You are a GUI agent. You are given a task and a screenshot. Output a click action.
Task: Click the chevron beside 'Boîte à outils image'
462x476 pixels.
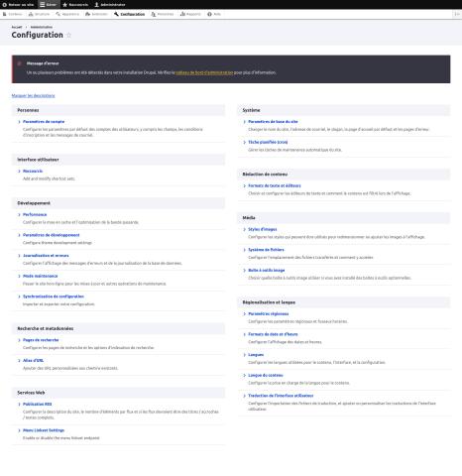(245, 271)
